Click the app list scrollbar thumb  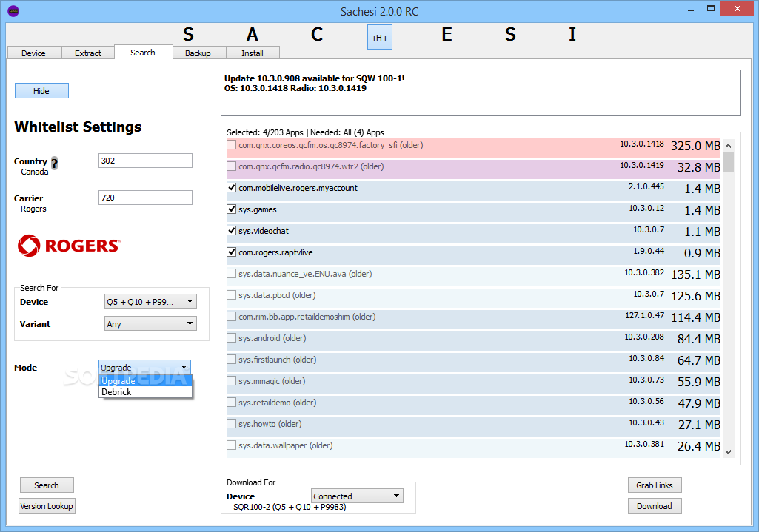[x=728, y=162]
